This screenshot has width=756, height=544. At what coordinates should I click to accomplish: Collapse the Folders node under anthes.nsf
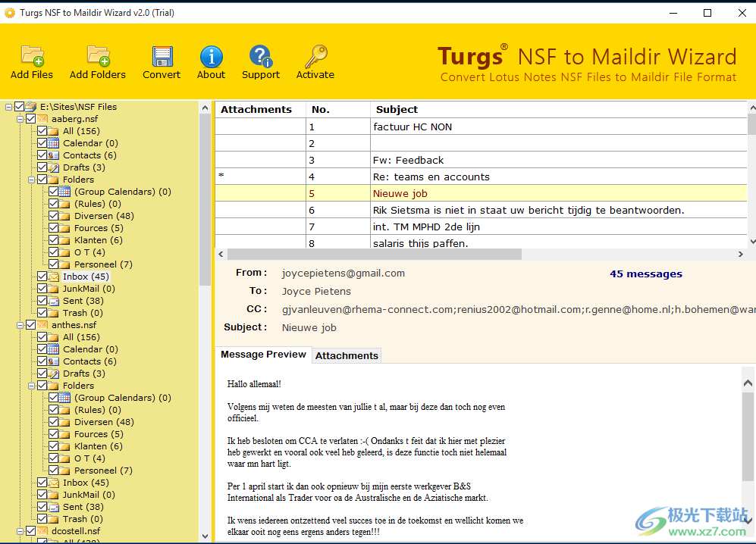(x=31, y=386)
